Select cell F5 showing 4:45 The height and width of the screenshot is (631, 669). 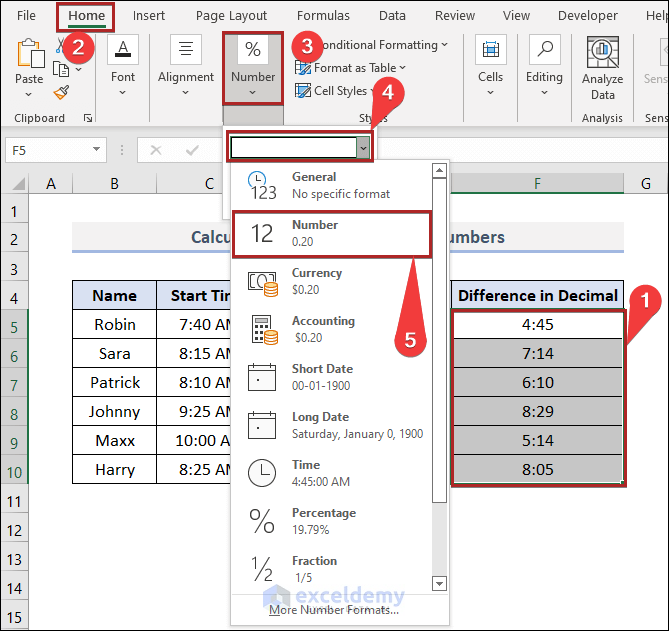tap(537, 325)
